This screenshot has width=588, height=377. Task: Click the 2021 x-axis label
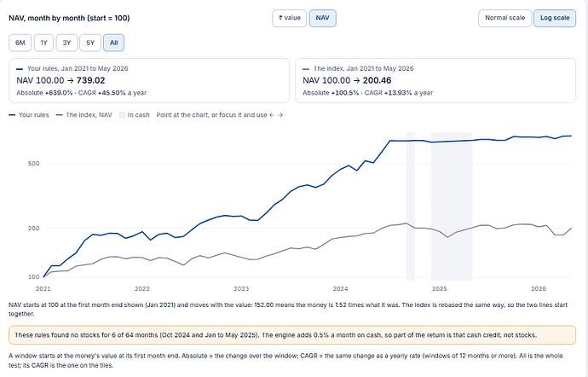point(43,289)
